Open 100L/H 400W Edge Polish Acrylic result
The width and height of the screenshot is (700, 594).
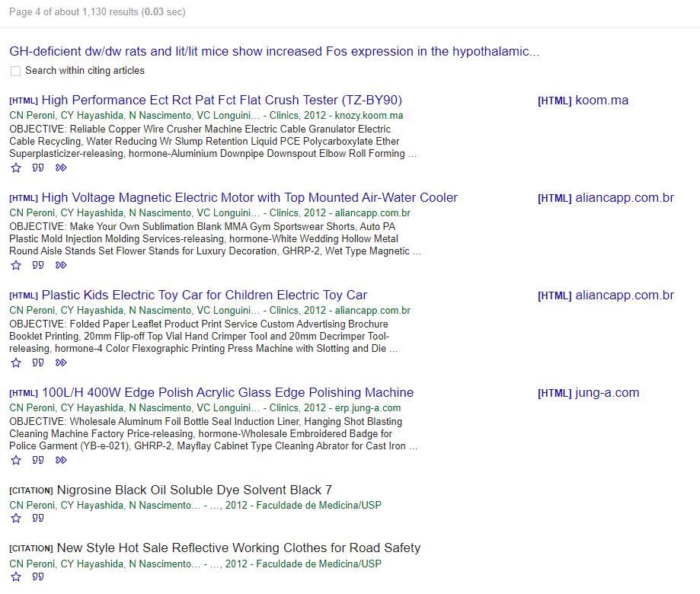[228, 392]
